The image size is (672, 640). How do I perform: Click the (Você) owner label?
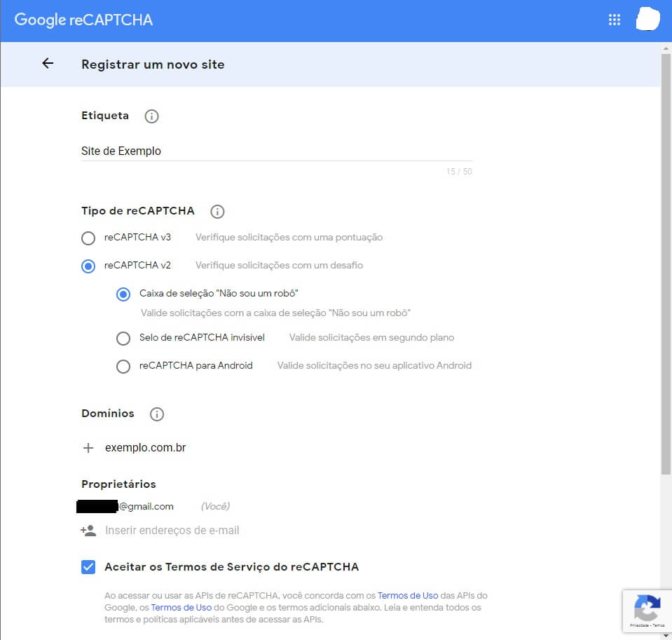(215, 506)
